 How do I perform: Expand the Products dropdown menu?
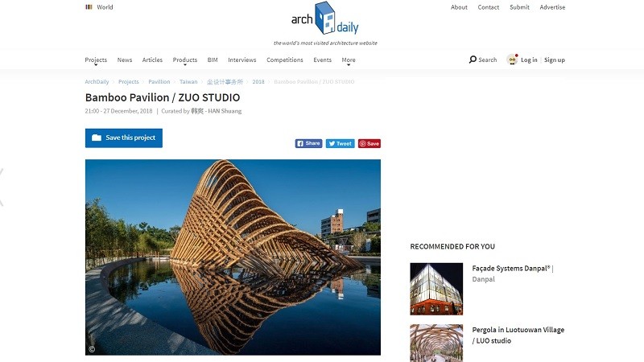pos(185,60)
